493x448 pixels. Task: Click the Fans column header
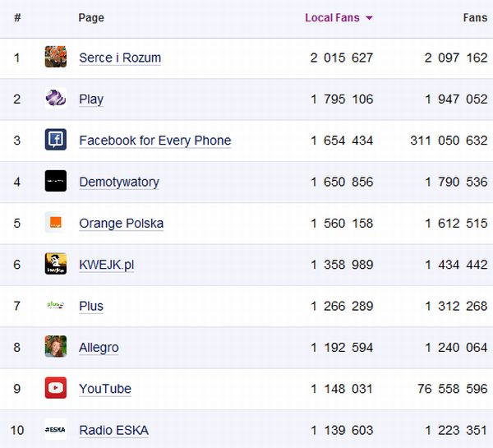[475, 17]
